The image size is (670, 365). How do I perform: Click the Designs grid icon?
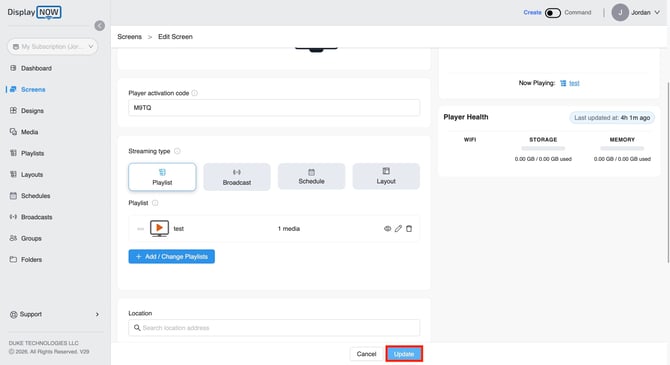tap(13, 110)
